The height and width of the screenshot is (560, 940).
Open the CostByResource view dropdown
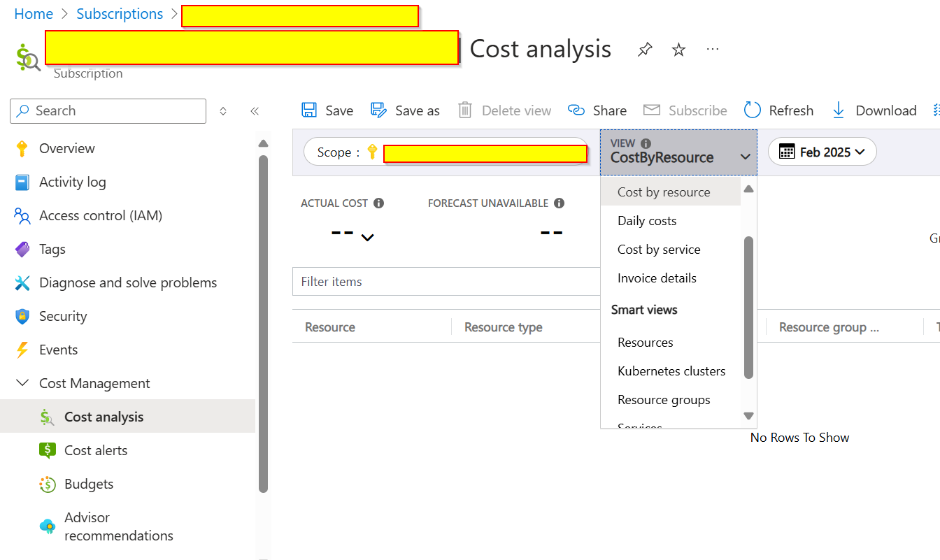[x=678, y=152]
